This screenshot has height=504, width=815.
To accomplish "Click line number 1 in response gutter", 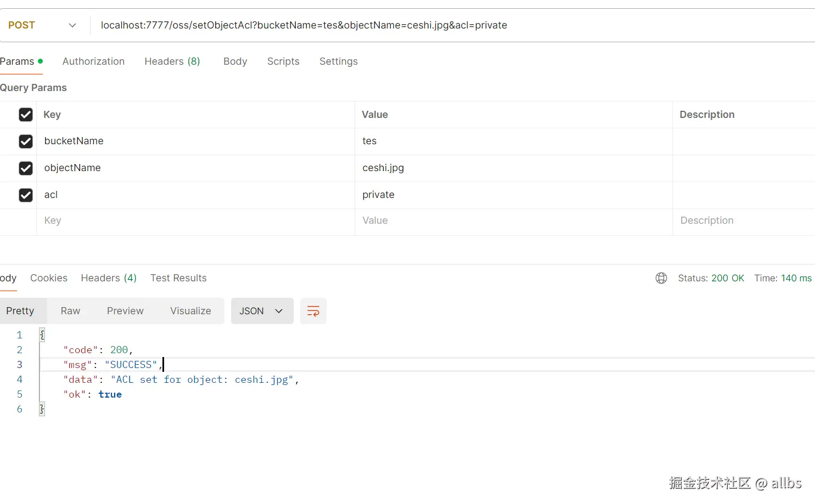I will (x=20, y=335).
